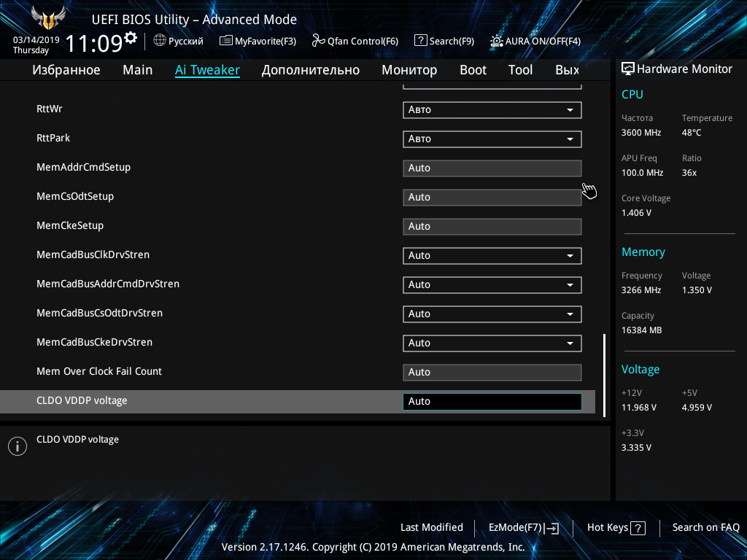The width and height of the screenshot is (747, 560).
Task: Expand MemCadBusClkDrvStren dropdown
Action: tap(492, 256)
